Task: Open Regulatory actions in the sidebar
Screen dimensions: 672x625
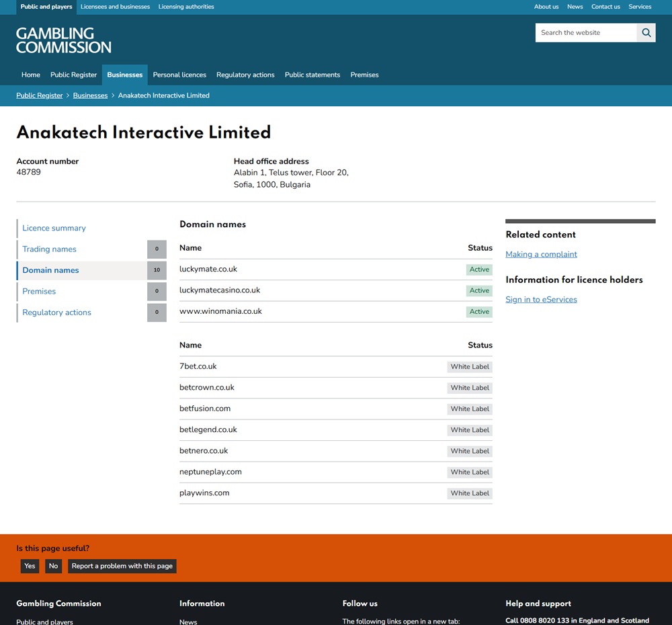Action: (56, 312)
